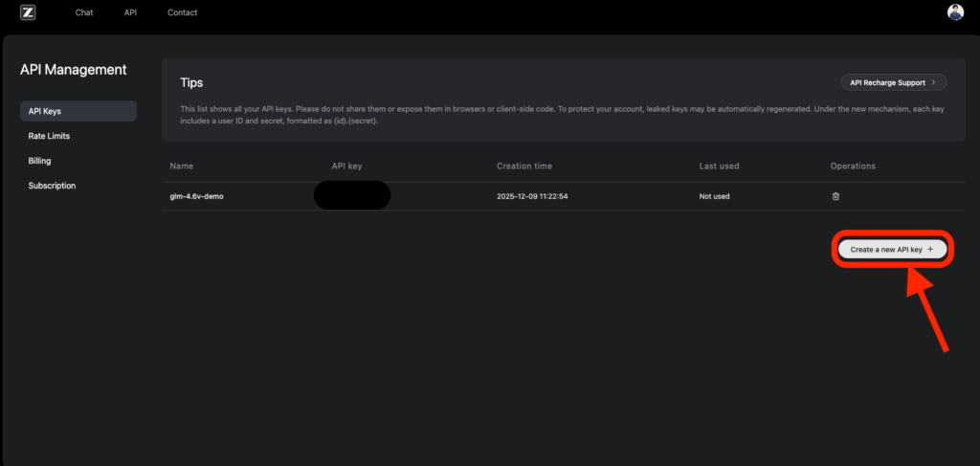Click the Operations column header
The image size is (980, 466).
[853, 166]
